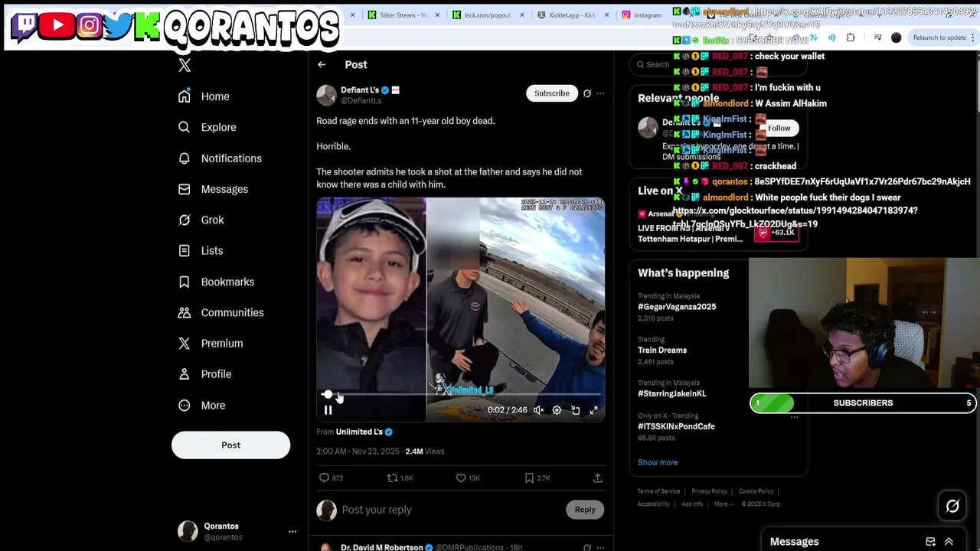Viewport: 980px width, 551px height.
Task: Unmute the video sound
Action: click(538, 410)
